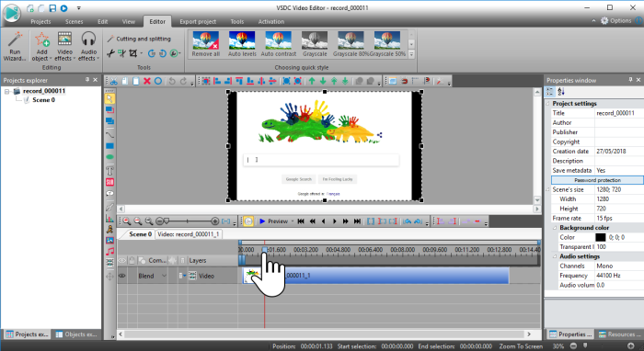The width and height of the screenshot is (644, 351).
Task: Open the Add object menu
Action: (x=41, y=46)
